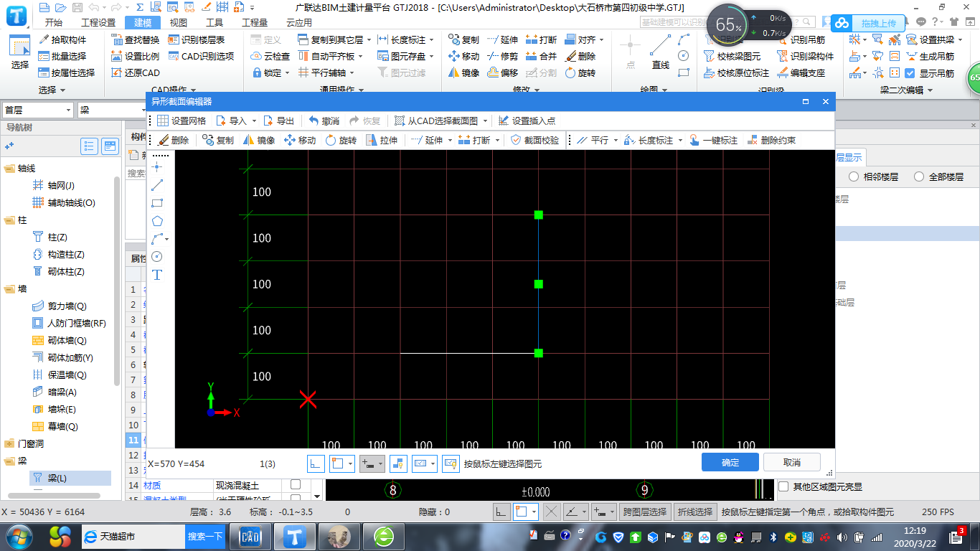
Task: Open 从CAD选择截面图 dropdown arrow
Action: pyautogui.click(x=486, y=121)
